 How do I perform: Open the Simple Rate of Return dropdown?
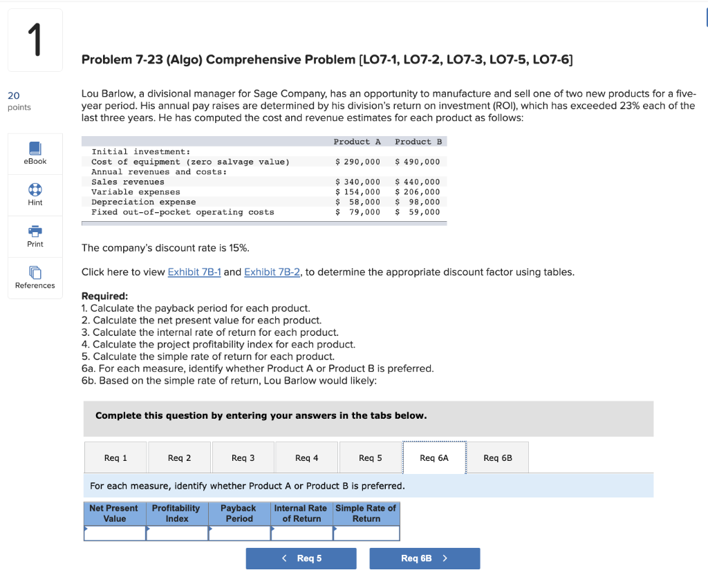tap(366, 533)
